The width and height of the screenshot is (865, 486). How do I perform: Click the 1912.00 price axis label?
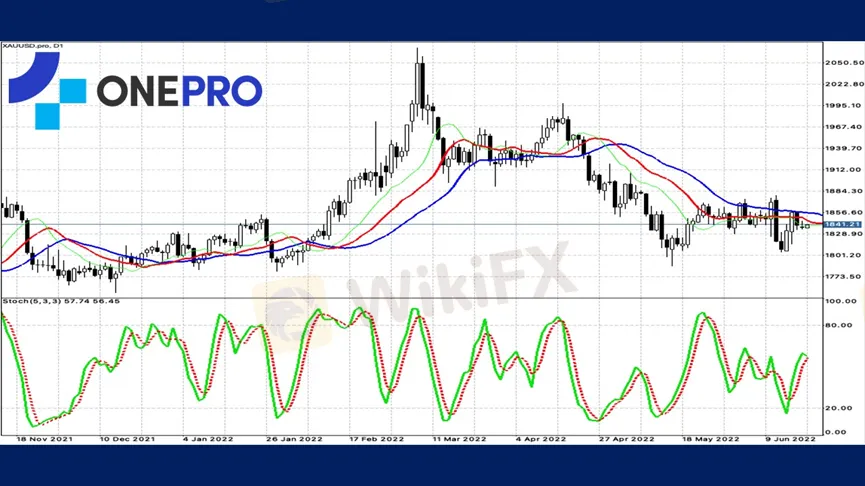pos(840,169)
